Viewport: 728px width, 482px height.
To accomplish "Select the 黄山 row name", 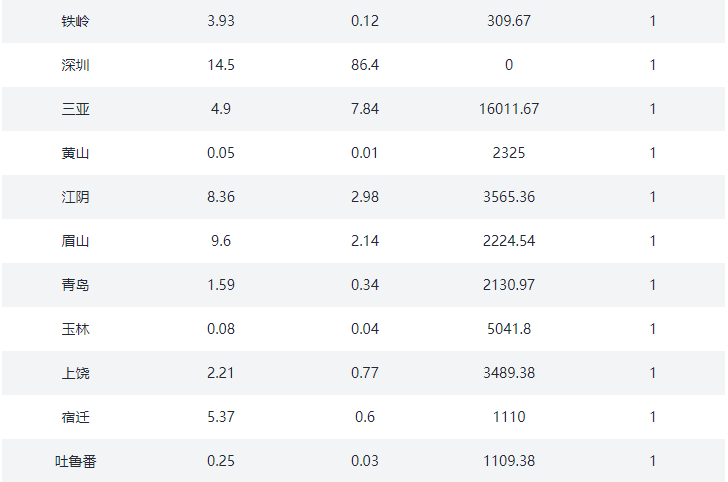I will click(x=75, y=153).
